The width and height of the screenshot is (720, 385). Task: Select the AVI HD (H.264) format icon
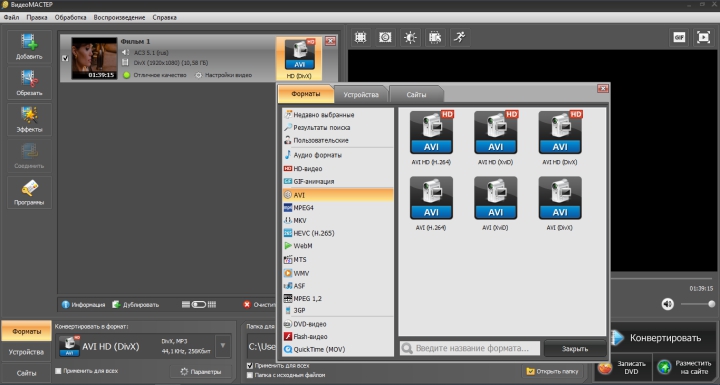[431, 133]
